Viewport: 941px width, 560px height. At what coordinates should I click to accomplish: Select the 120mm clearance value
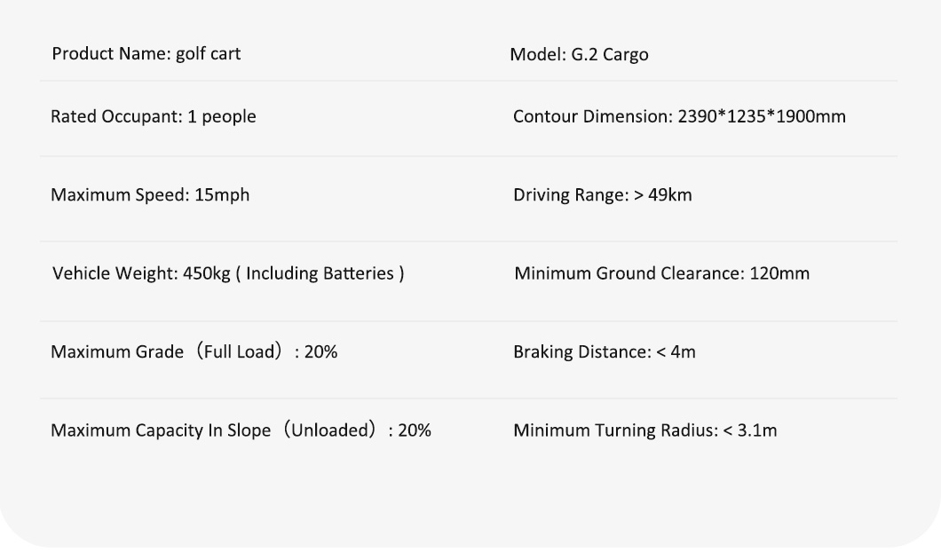pyautogui.click(x=779, y=273)
